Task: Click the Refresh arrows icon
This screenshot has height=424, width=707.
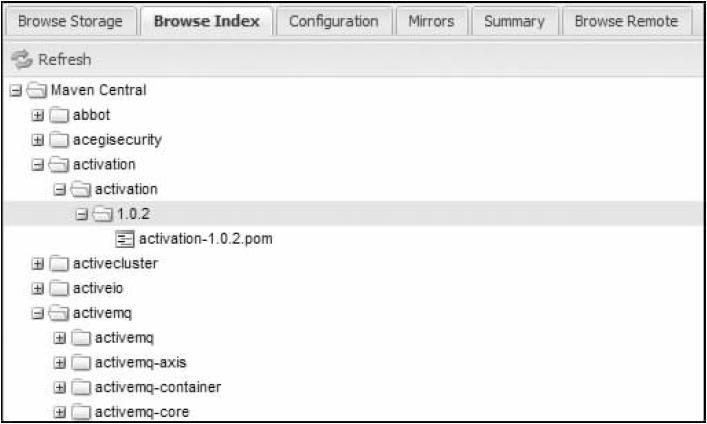Action: pyautogui.click(x=25, y=60)
